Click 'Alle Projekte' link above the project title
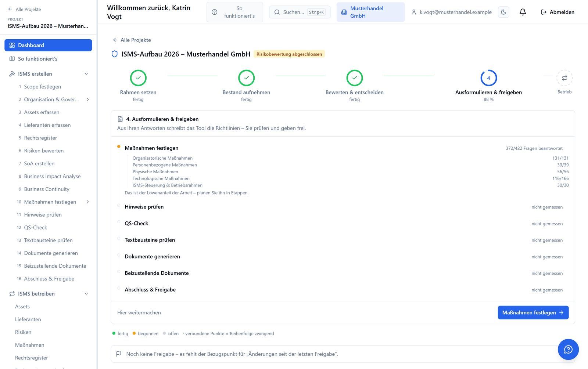The image size is (588, 369). (x=132, y=40)
